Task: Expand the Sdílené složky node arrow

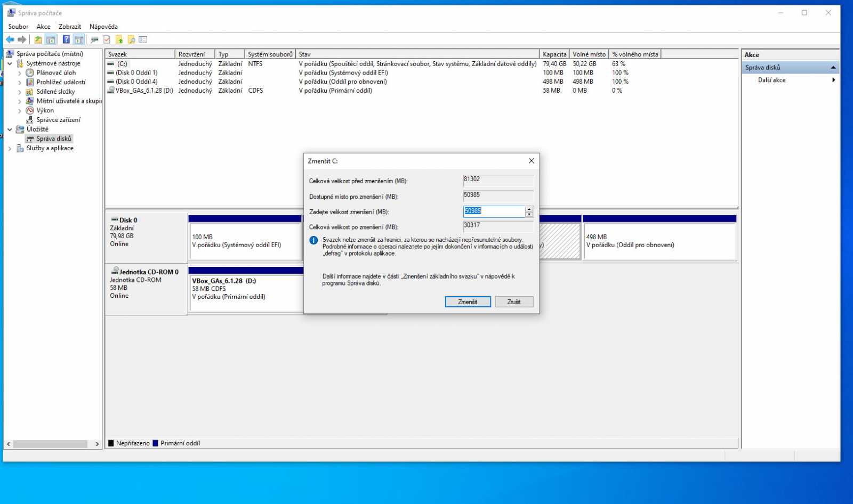Action: click(x=20, y=92)
